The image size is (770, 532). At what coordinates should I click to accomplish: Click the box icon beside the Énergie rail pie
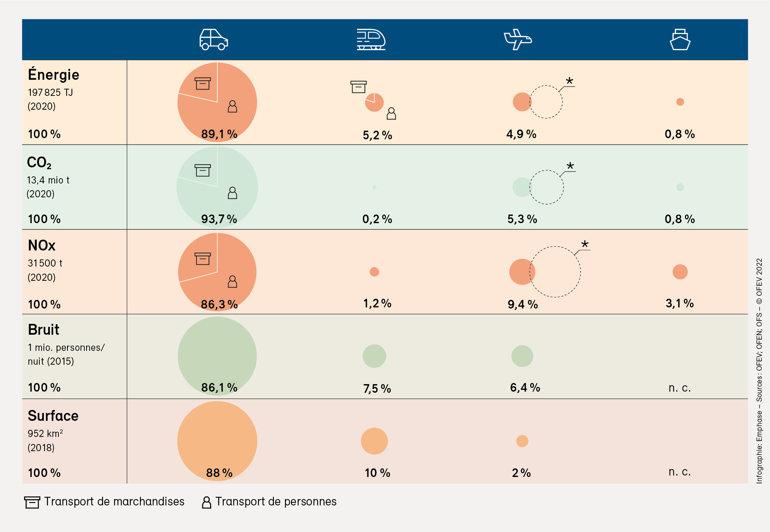click(358, 87)
